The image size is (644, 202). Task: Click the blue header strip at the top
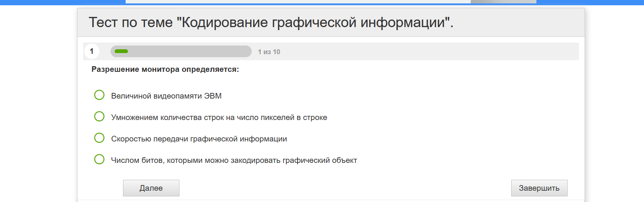[x=60, y=2]
